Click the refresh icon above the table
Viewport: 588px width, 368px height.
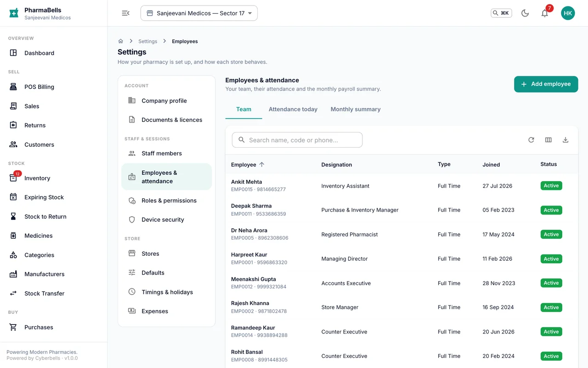[x=531, y=140]
